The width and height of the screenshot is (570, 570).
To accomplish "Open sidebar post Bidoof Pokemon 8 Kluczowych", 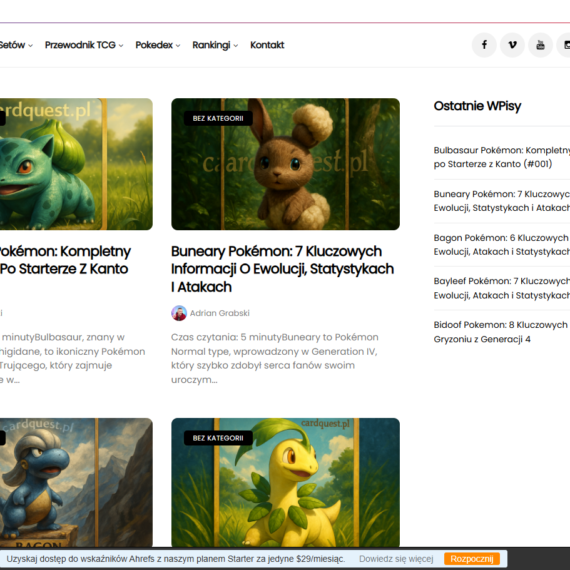I will pyautogui.click(x=502, y=332).
